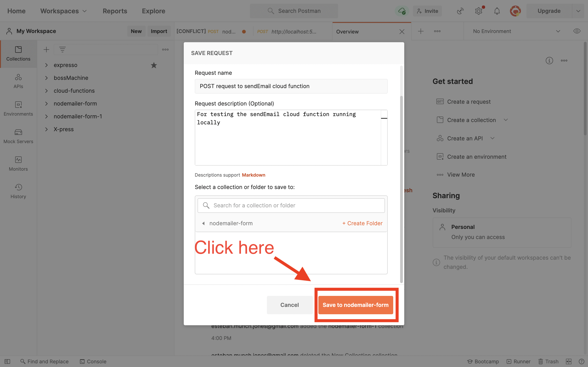588x367 pixels.
Task: Check notifications via the bell icon
Action: coord(497,11)
